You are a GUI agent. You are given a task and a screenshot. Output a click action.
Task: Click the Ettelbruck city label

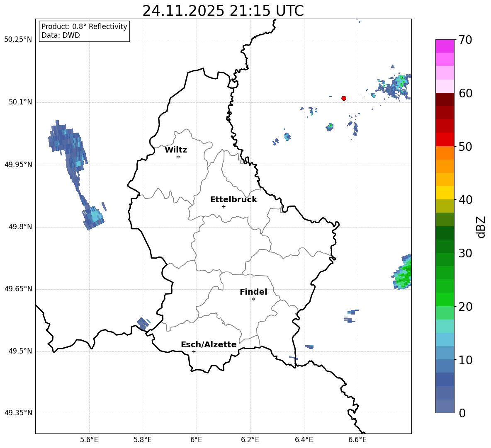pyautogui.click(x=233, y=200)
